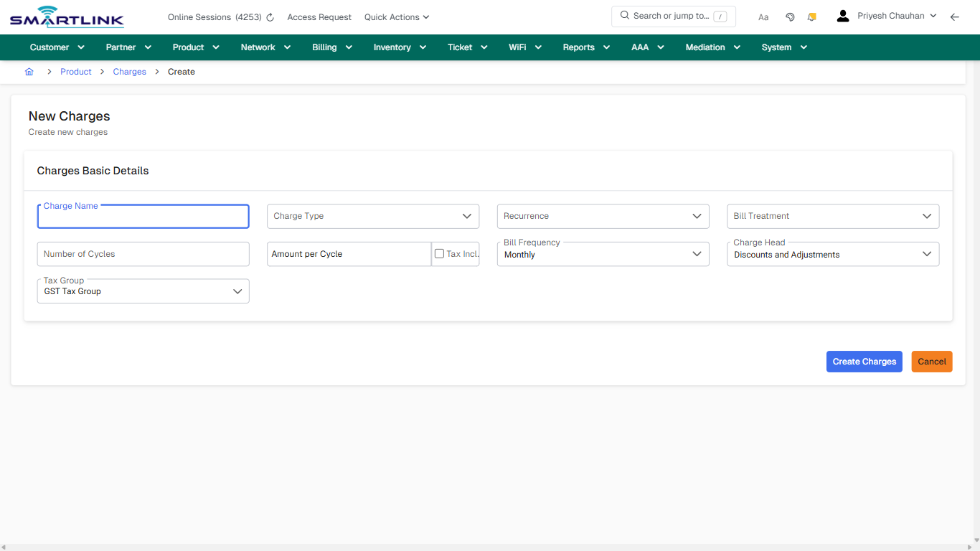Open the Billing menu
The image size is (980, 551).
coord(331,47)
